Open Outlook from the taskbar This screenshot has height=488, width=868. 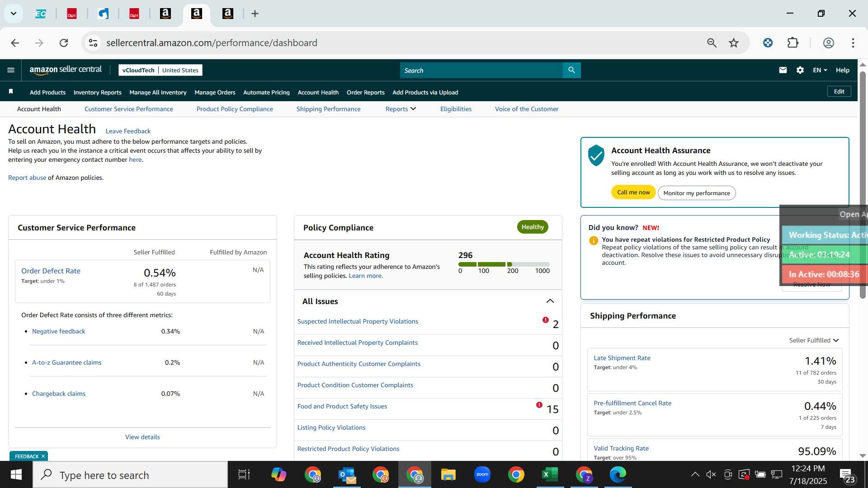(347, 474)
